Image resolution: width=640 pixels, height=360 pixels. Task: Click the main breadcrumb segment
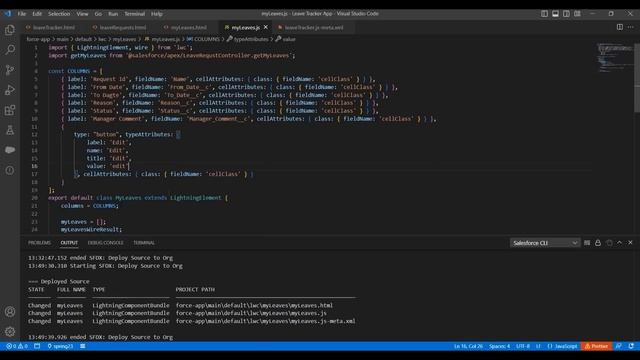(x=62, y=39)
